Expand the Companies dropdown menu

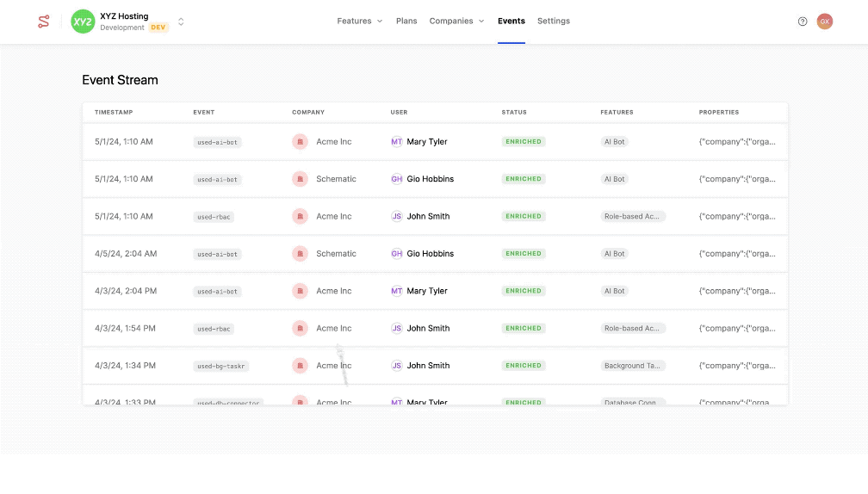click(456, 21)
